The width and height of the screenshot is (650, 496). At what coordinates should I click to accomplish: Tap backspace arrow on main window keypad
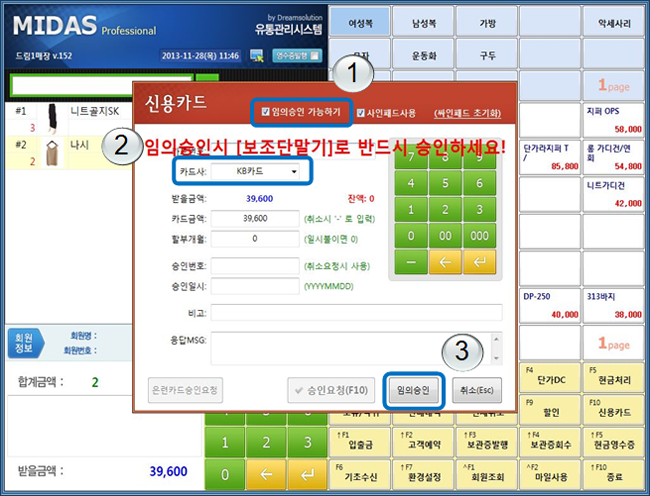coord(266,474)
